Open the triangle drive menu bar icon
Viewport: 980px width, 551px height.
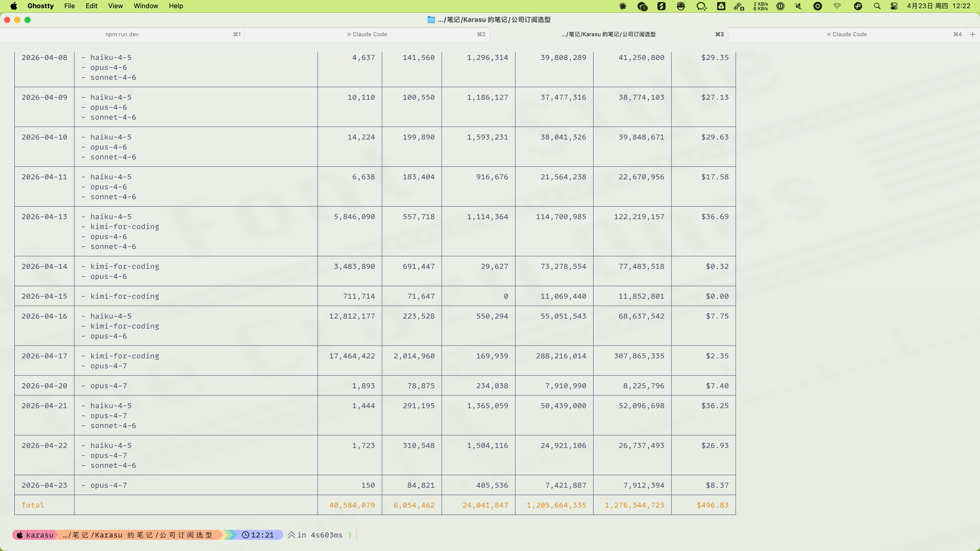[x=721, y=6]
